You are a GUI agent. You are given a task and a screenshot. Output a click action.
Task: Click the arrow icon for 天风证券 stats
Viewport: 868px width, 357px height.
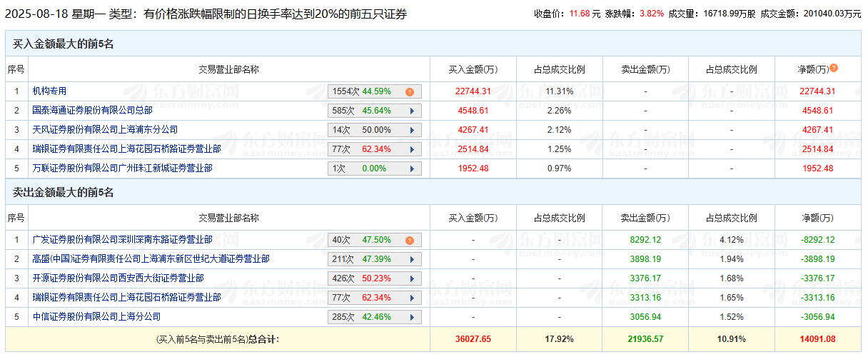point(412,130)
